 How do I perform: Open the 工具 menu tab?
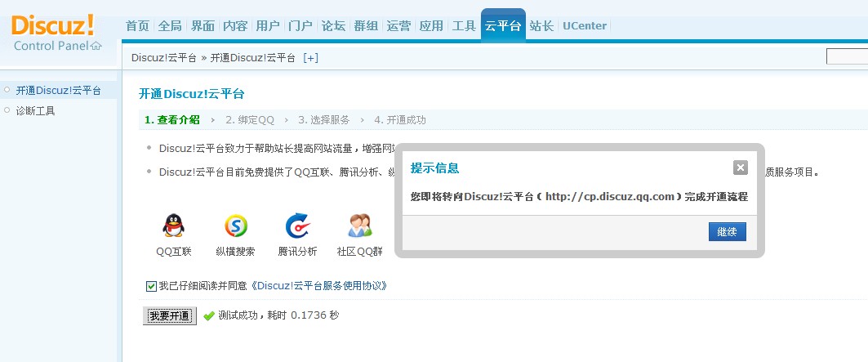[464, 25]
